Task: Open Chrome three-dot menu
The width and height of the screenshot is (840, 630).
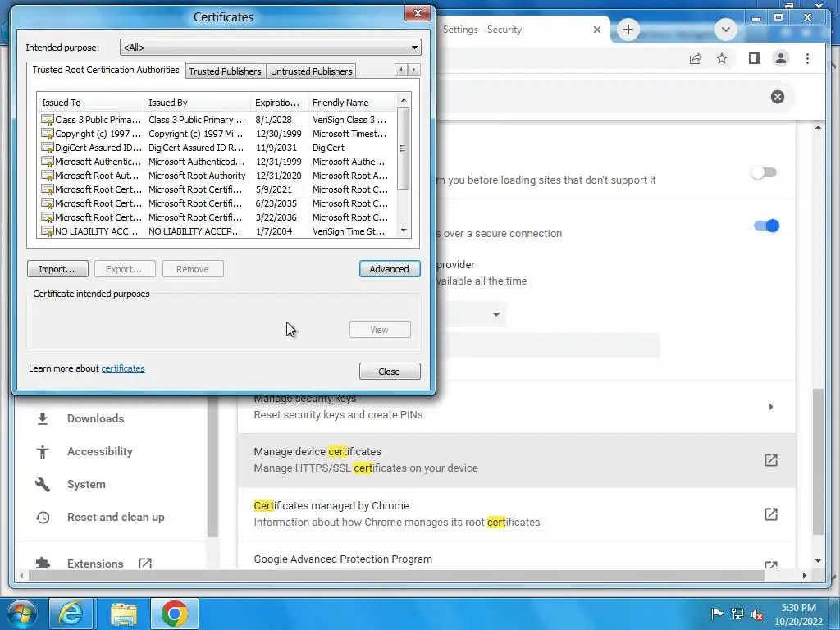Action: [x=807, y=58]
